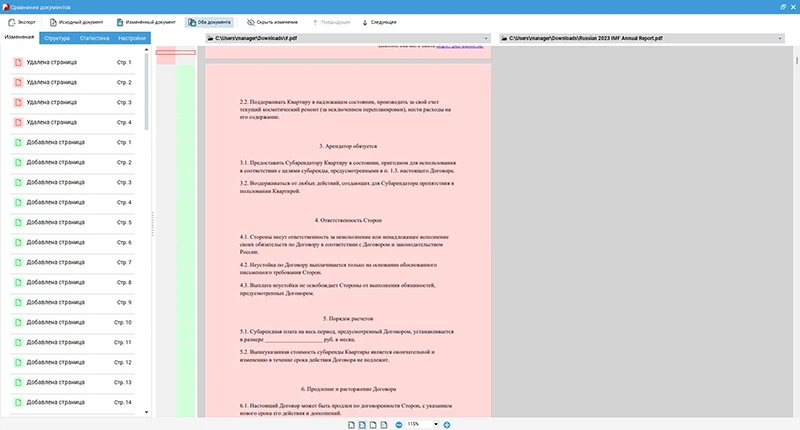Click heading 3. Арендатор обязуется in document
Viewport: 800px width, 430px height.
click(348, 146)
